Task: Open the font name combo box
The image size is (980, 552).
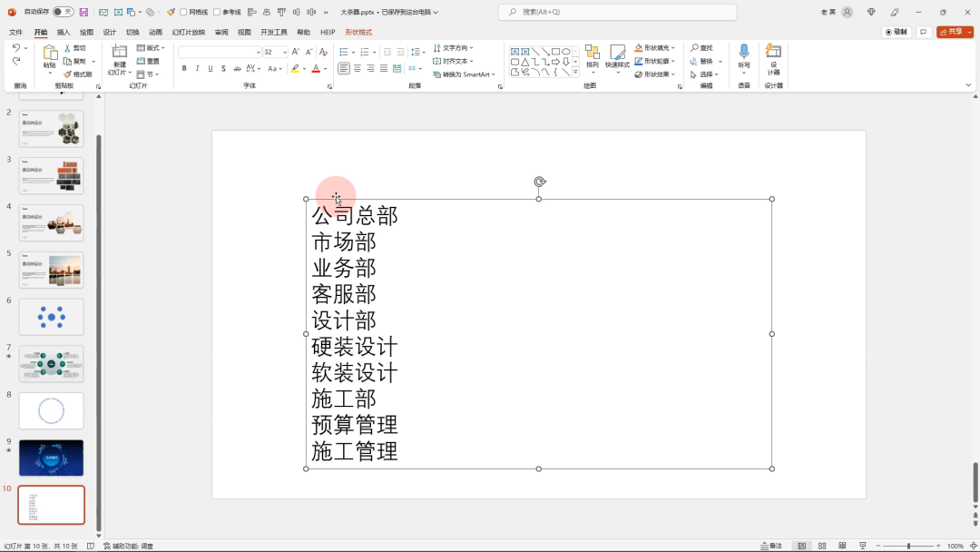Action: (220, 52)
